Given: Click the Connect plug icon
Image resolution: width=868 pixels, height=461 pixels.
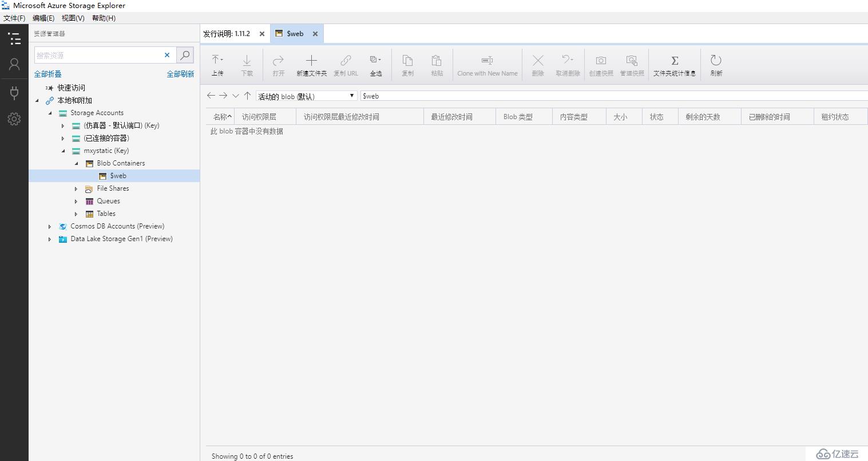Looking at the screenshot, I should (x=14, y=92).
